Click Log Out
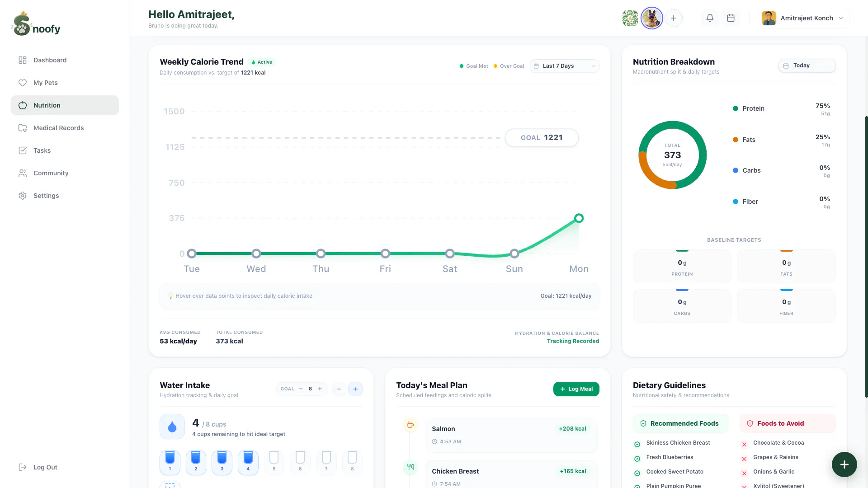Viewport: 868px width, 488px height. (38, 467)
